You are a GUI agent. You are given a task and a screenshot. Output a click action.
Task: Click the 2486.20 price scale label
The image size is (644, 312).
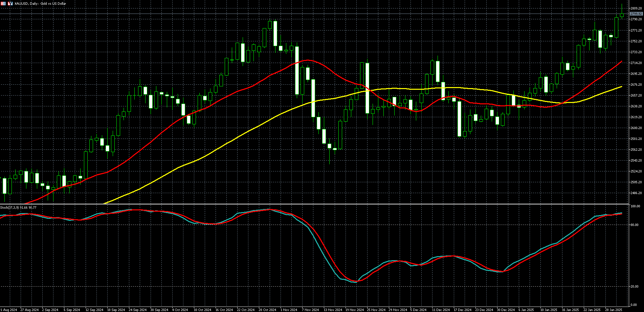tap(636, 193)
